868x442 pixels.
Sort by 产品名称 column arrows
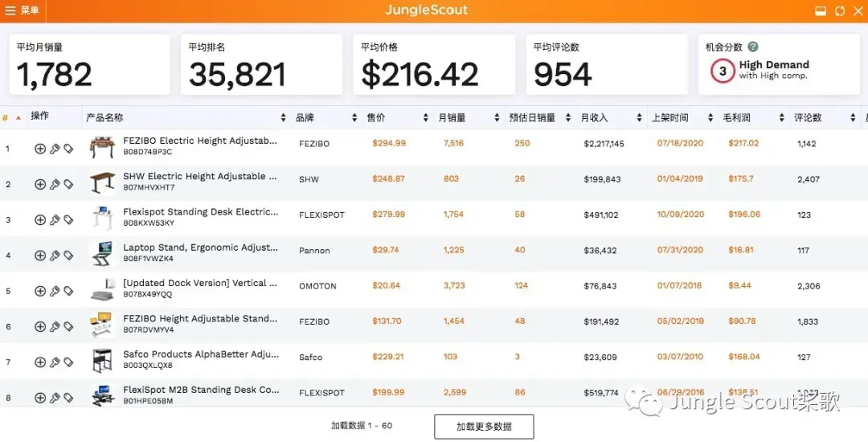(x=284, y=118)
